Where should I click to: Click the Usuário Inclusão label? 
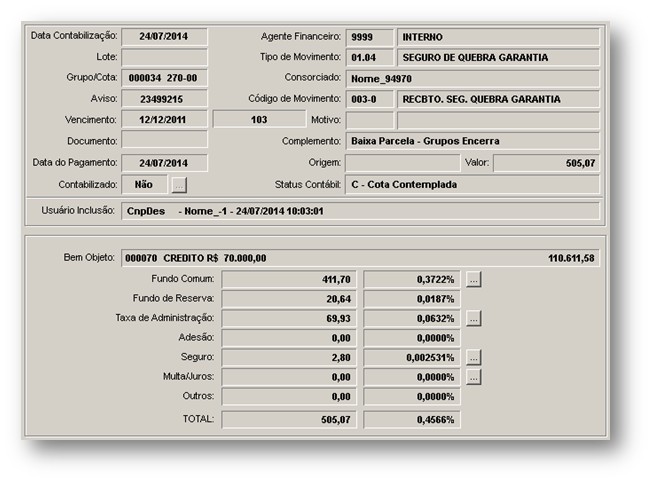[x=78, y=210]
